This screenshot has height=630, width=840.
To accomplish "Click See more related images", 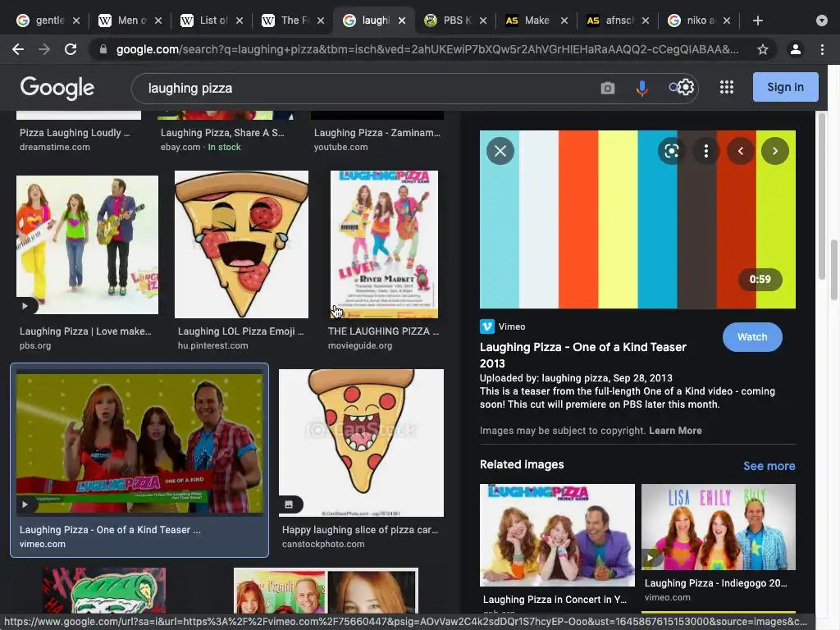I will click(x=769, y=466).
